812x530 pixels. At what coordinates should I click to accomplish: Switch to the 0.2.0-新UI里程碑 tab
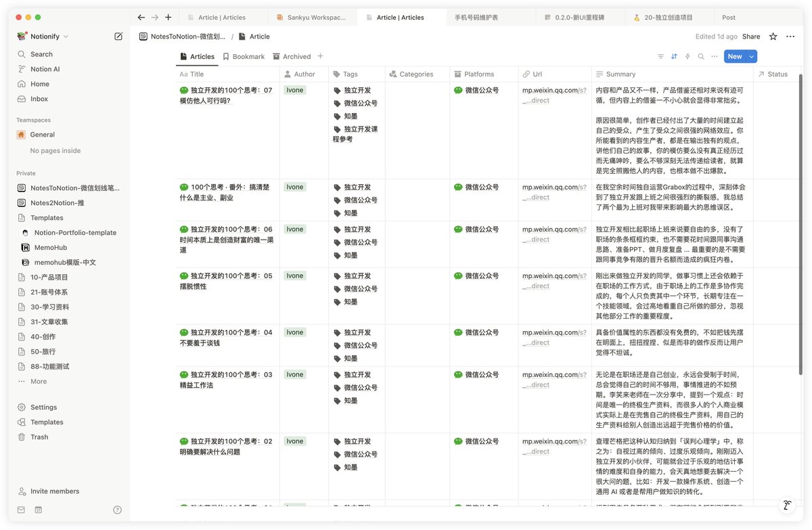point(579,18)
